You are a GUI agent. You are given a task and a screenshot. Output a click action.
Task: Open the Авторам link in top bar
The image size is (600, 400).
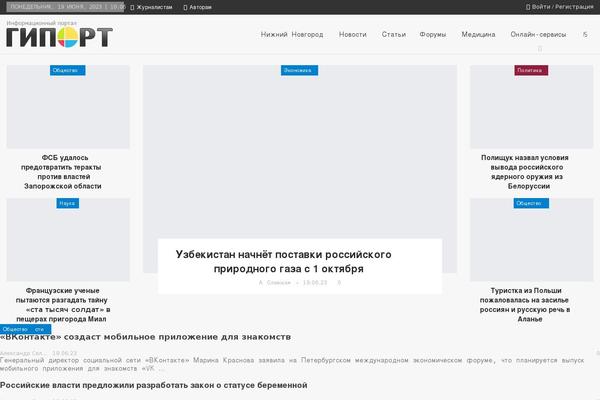pyautogui.click(x=197, y=7)
